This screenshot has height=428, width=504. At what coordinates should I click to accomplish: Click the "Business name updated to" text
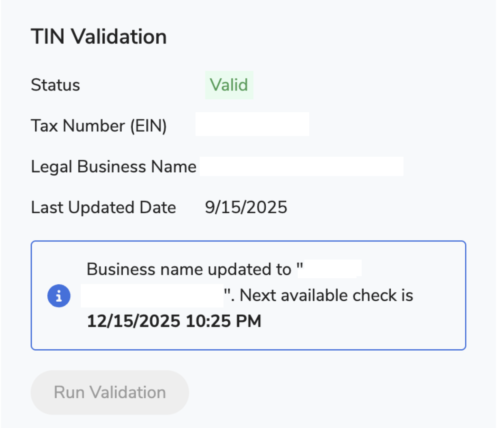tap(189, 269)
